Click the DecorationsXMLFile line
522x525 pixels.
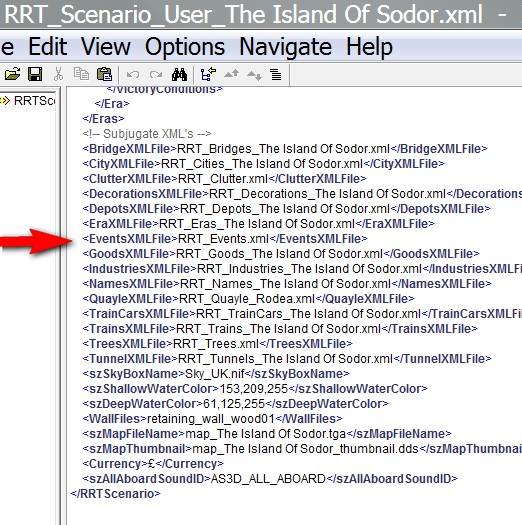(x=302, y=194)
